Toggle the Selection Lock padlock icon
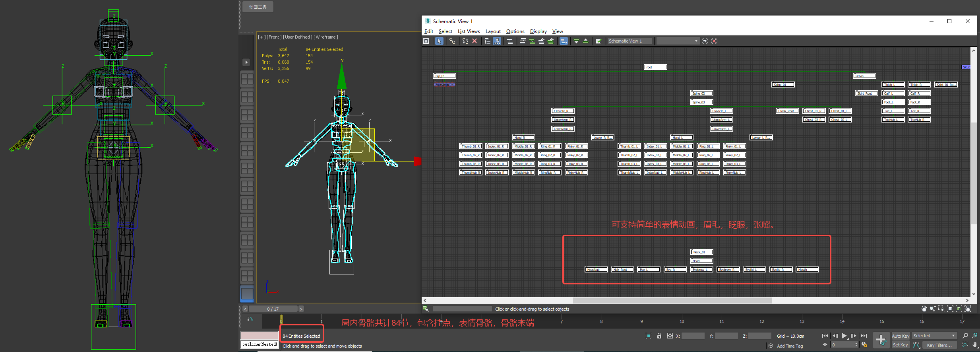 click(x=659, y=336)
